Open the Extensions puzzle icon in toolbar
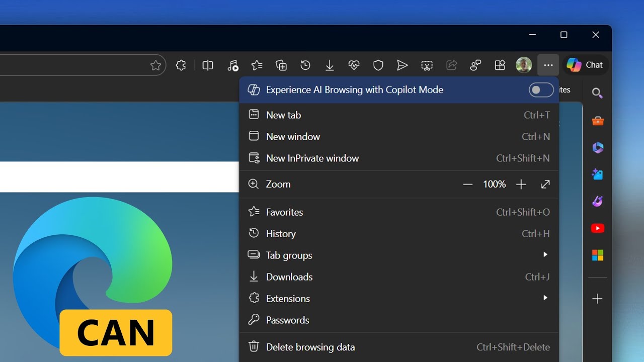This screenshot has height=362, width=644. tap(181, 65)
